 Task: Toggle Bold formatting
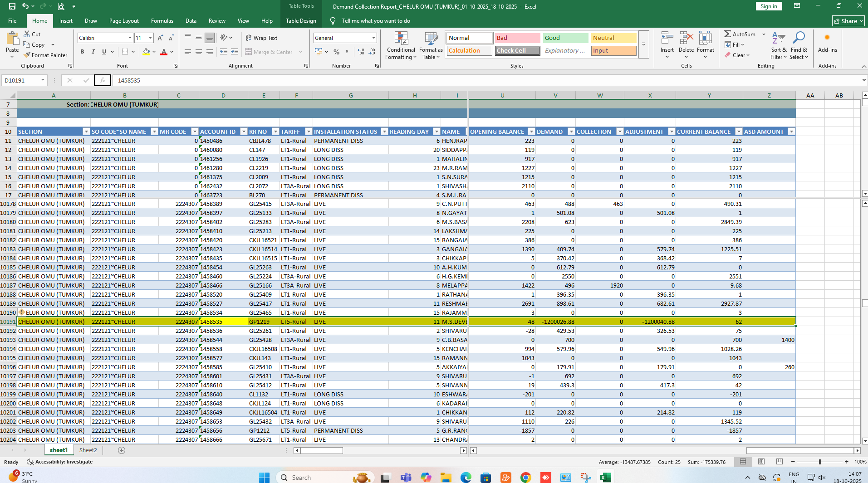(82, 52)
